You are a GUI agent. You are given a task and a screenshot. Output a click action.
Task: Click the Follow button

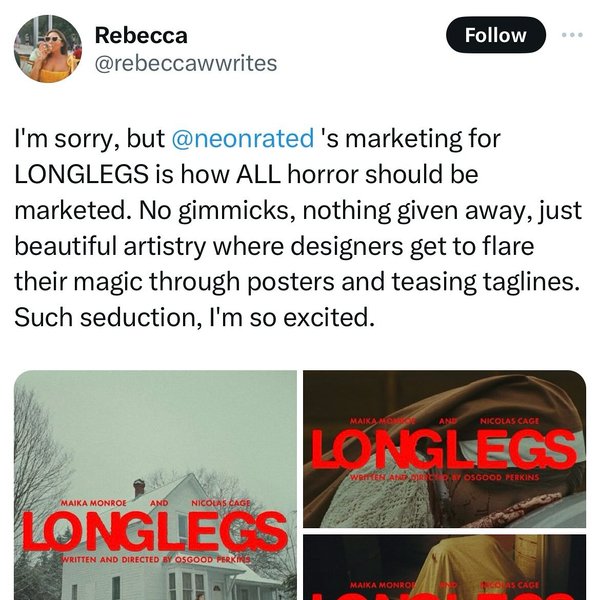pyautogui.click(x=495, y=35)
